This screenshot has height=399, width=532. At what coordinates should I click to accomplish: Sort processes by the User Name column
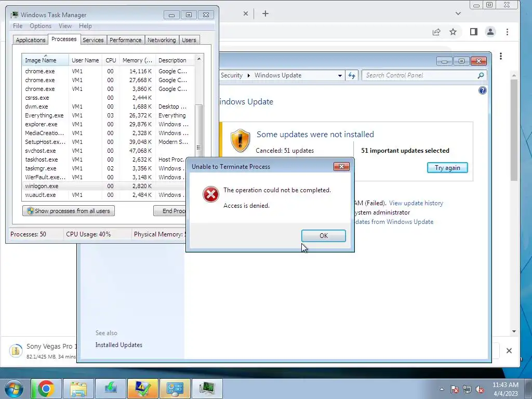pyautogui.click(x=85, y=60)
